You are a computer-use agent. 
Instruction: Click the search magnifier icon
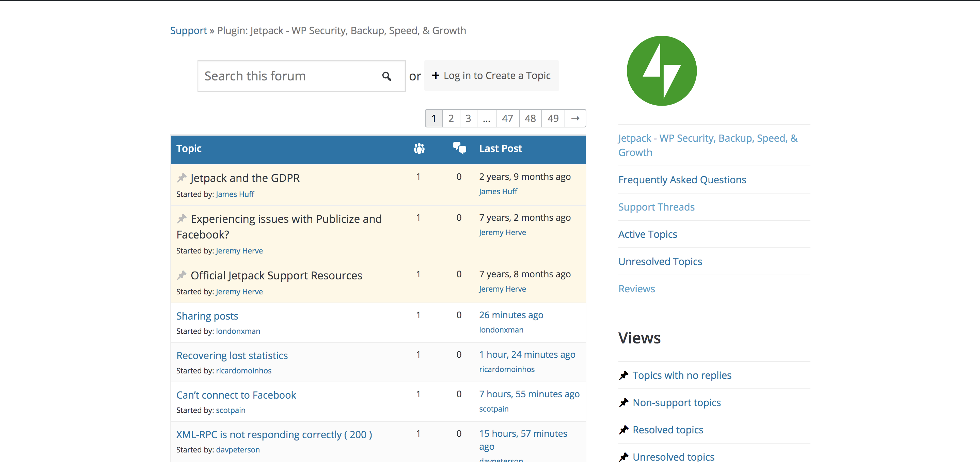click(386, 76)
